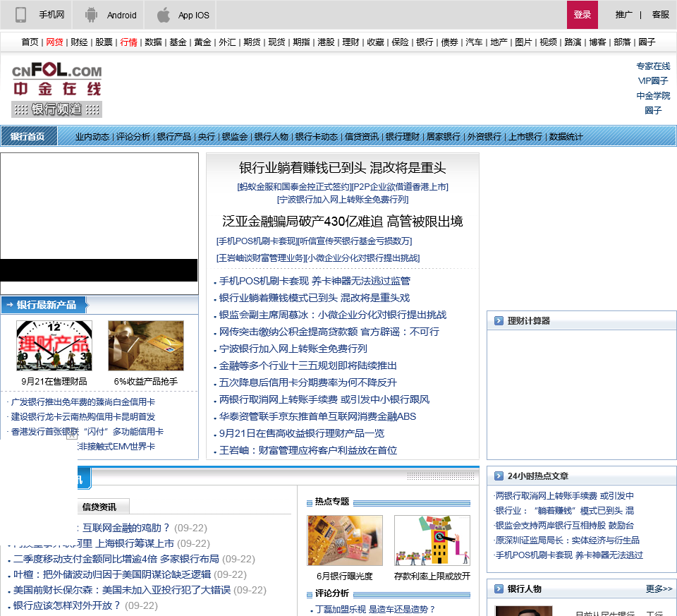This screenshot has height=616, width=677.
Task: Open the VIP圈子 link
Action: [653, 80]
